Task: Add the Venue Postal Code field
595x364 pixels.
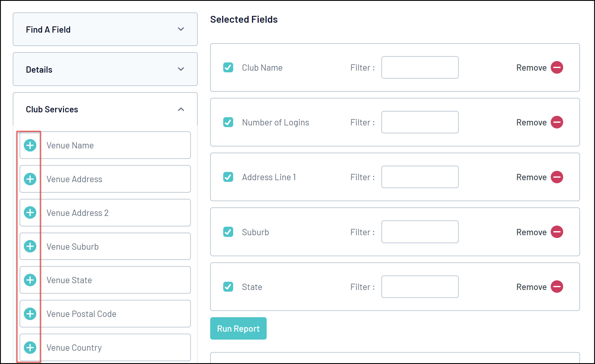Action: point(30,314)
